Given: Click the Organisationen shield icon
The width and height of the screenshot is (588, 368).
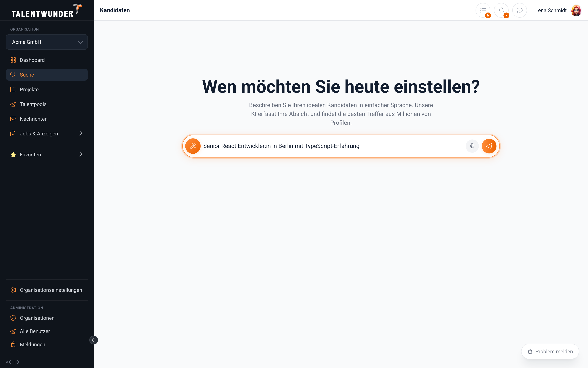Looking at the screenshot, I should (13, 318).
